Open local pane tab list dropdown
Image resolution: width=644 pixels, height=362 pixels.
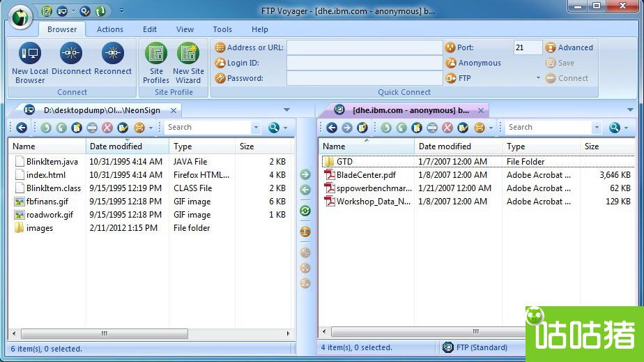[286, 110]
